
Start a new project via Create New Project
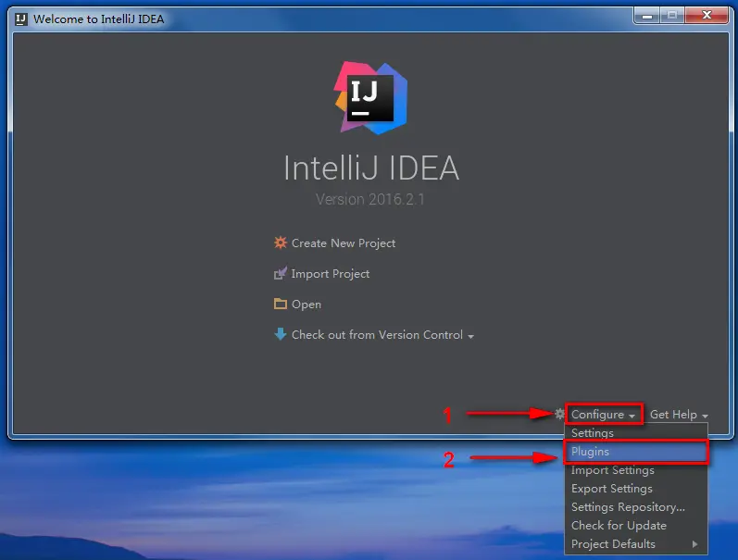tap(344, 243)
